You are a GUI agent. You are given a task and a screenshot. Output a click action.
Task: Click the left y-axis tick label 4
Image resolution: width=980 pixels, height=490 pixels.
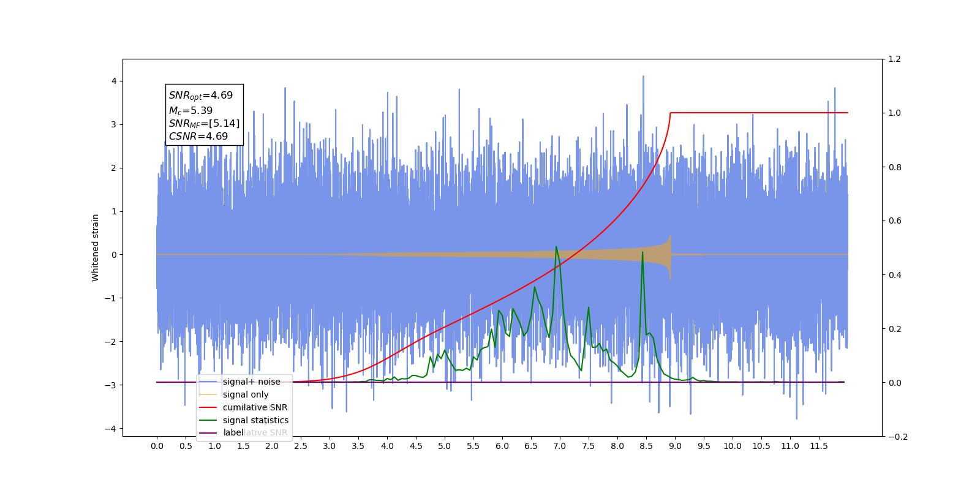click(114, 81)
